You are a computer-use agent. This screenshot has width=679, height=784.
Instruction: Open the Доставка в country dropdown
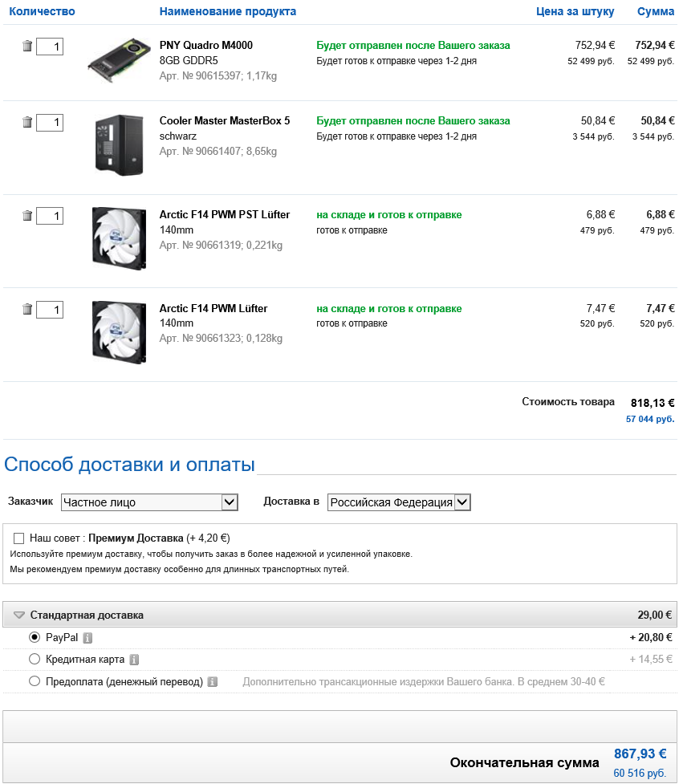pyautogui.click(x=399, y=502)
